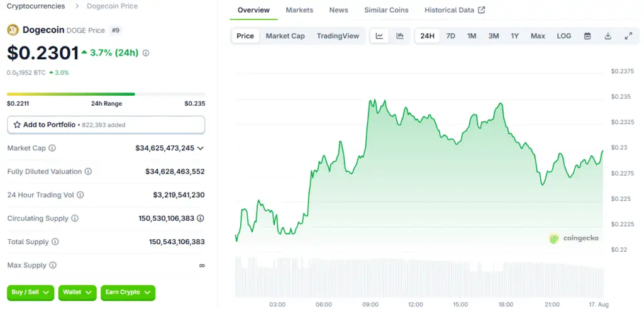Switch to candlestick chart icon
The image size is (644, 309).
[x=399, y=36]
